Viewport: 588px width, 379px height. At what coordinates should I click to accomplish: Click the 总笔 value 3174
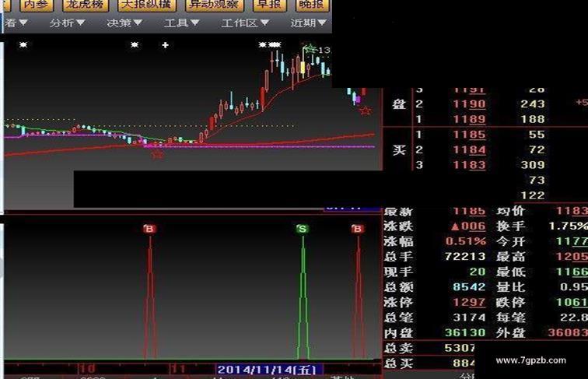(469, 318)
